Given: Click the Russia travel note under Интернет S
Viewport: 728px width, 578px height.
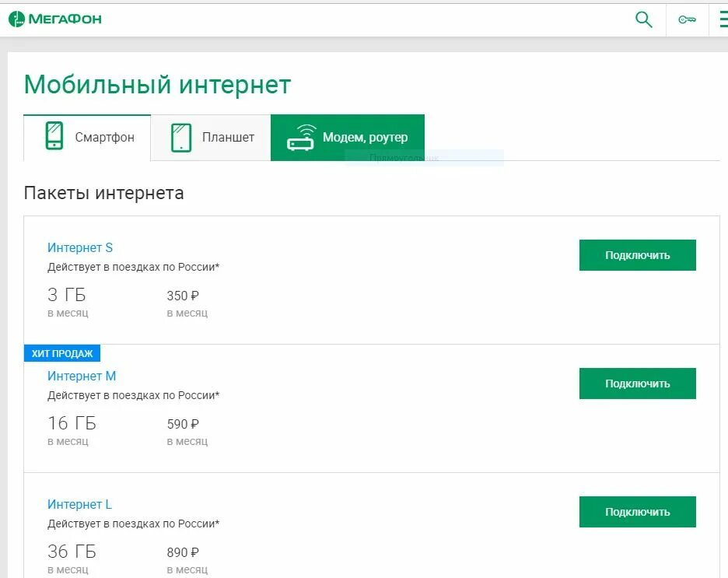Looking at the screenshot, I should click(133, 268).
